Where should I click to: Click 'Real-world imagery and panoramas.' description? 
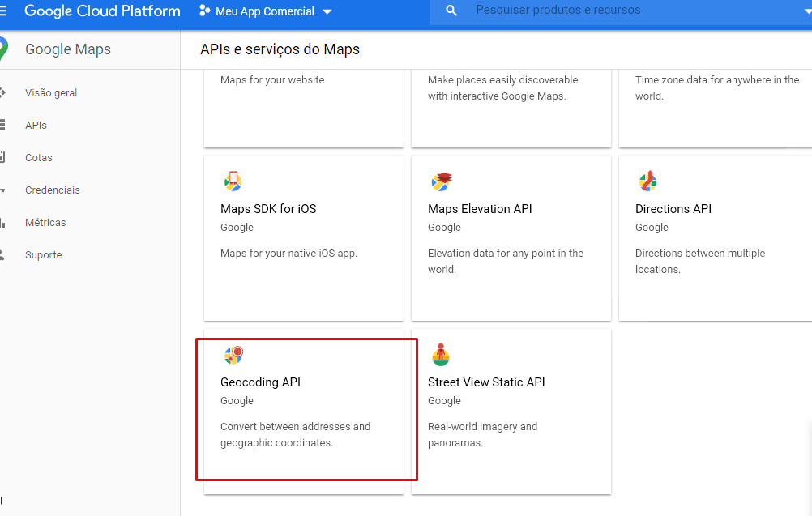[483, 435]
